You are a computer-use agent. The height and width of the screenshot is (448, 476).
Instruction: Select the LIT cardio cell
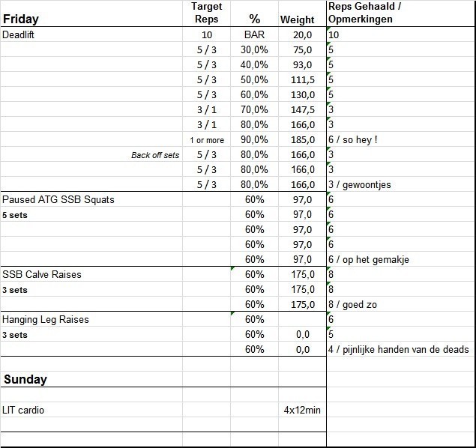point(23,410)
